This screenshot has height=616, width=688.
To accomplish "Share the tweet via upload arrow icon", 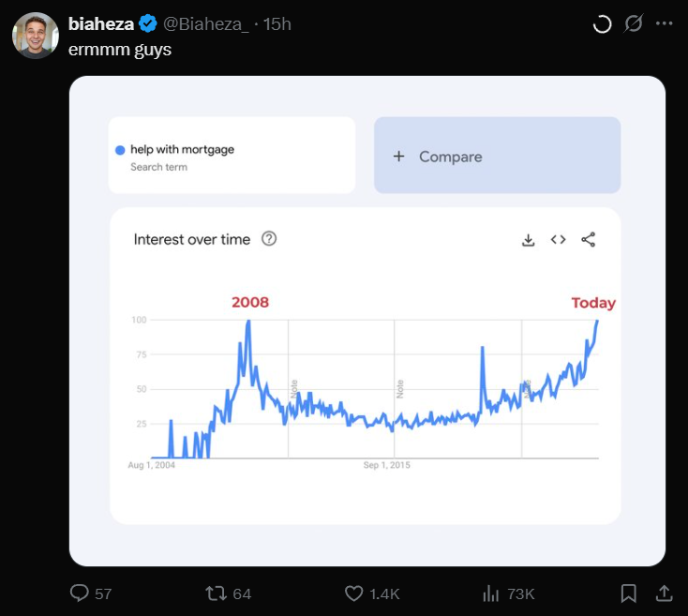I will [x=665, y=593].
